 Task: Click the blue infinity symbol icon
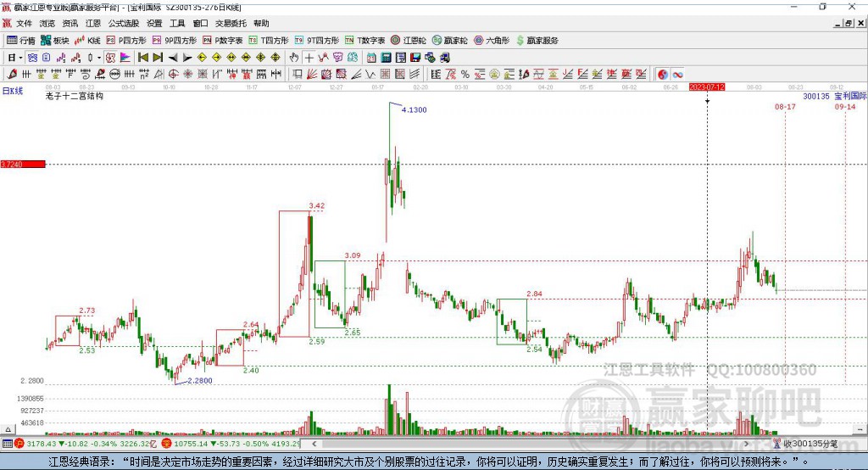click(x=677, y=75)
